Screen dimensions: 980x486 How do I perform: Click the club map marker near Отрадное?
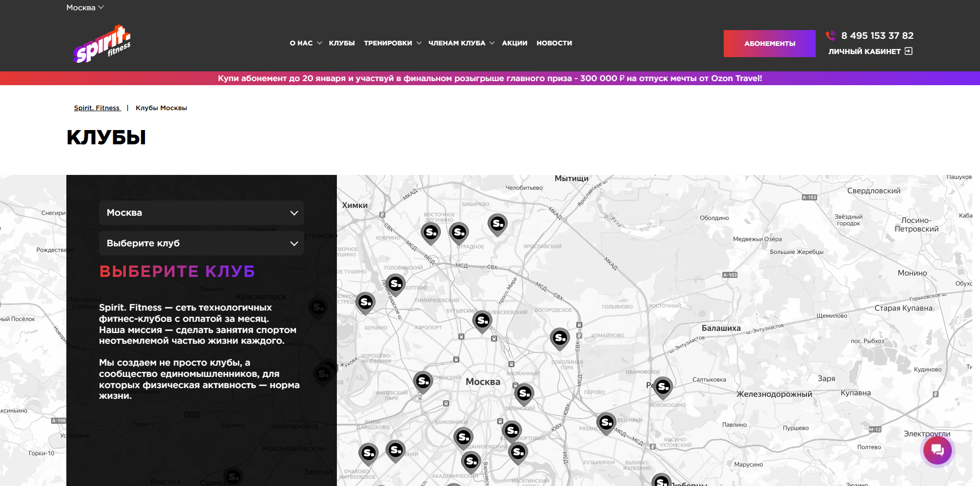click(x=459, y=233)
